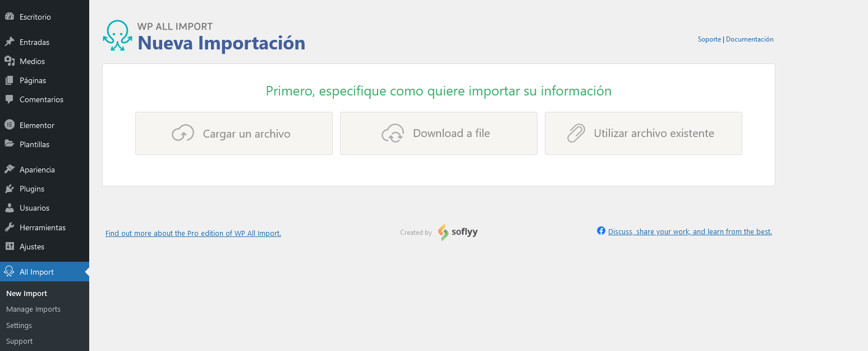The height and width of the screenshot is (351, 868).
Task: Click the Entradas pushpin icon
Action: click(10, 42)
